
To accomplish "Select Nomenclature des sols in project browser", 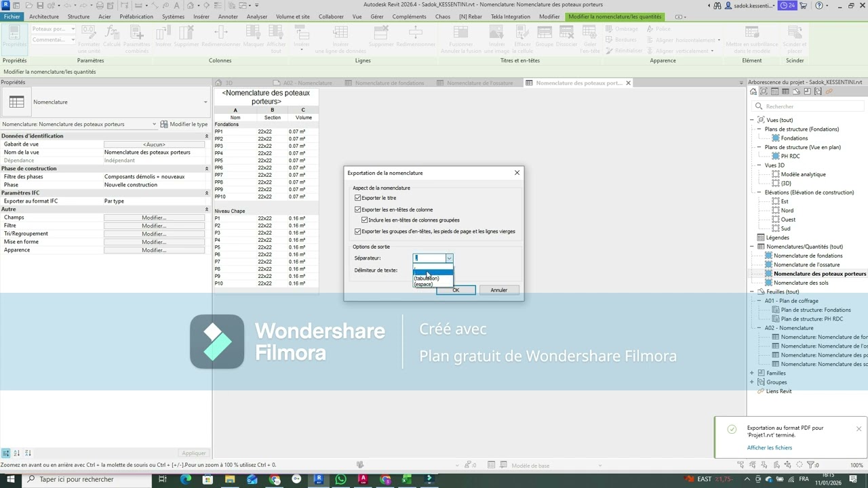I will click(x=801, y=283).
